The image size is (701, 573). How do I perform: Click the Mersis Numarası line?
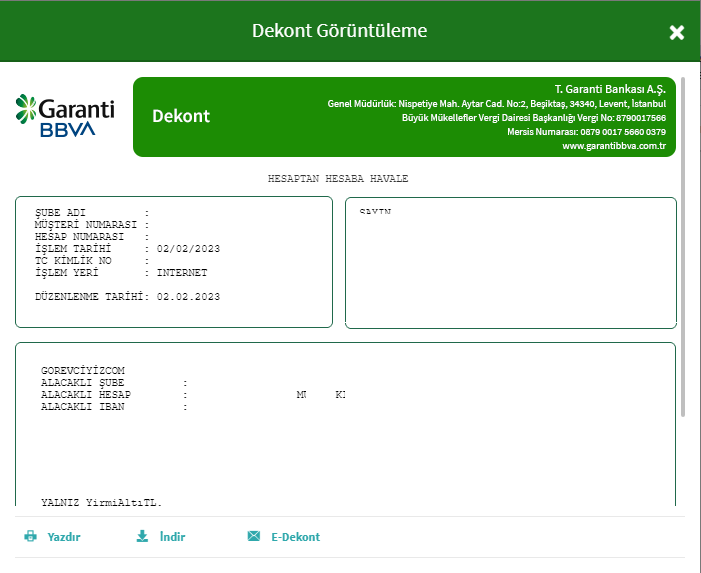coord(586,132)
